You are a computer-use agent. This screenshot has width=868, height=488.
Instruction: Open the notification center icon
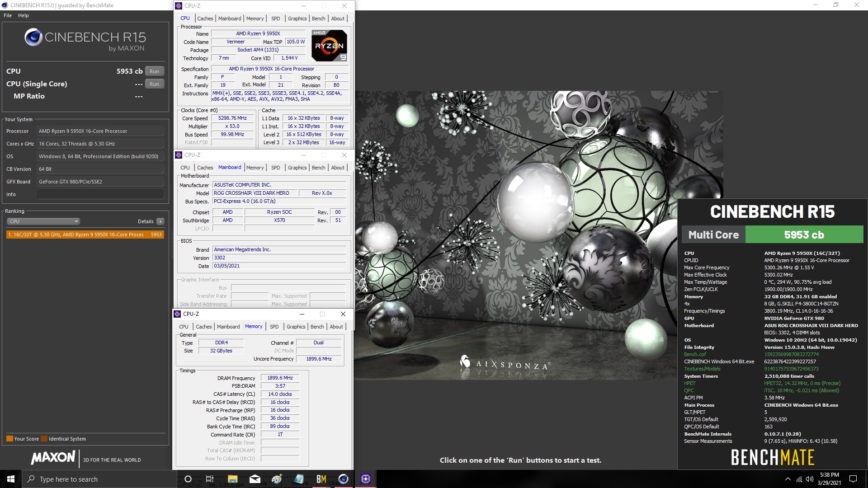pyautogui.click(x=853, y=479)
